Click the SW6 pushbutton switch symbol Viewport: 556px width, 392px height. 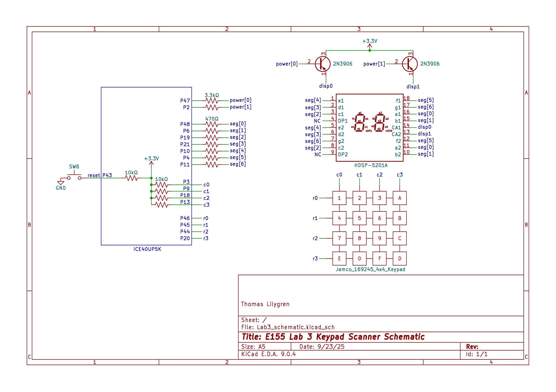tap(74, 177)
